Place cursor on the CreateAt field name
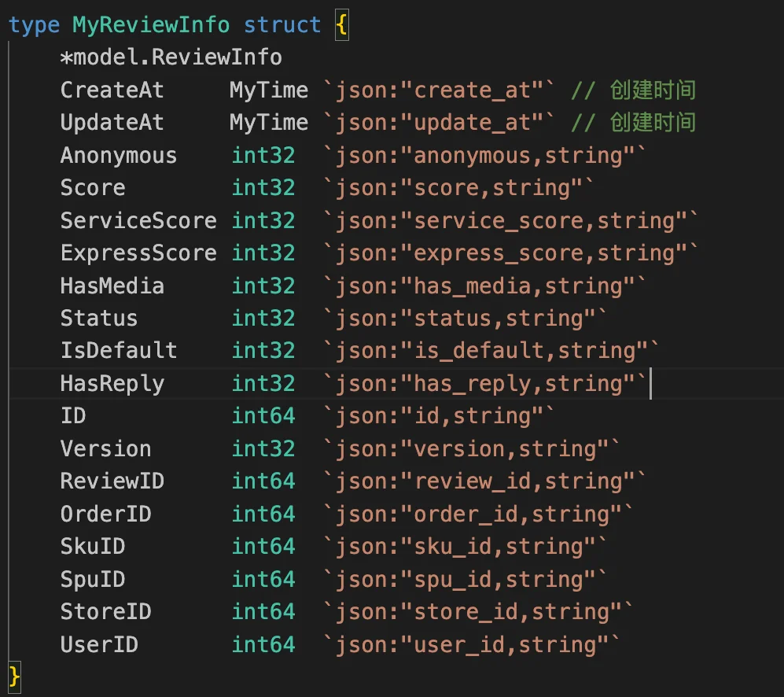The image size is (784, 697). [x=112, y=90]
